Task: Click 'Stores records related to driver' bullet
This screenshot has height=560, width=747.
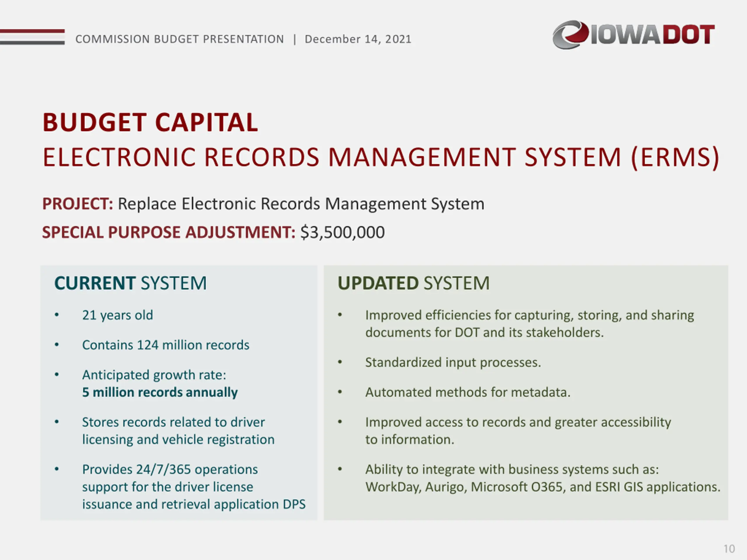Action: tap(174, 422)
